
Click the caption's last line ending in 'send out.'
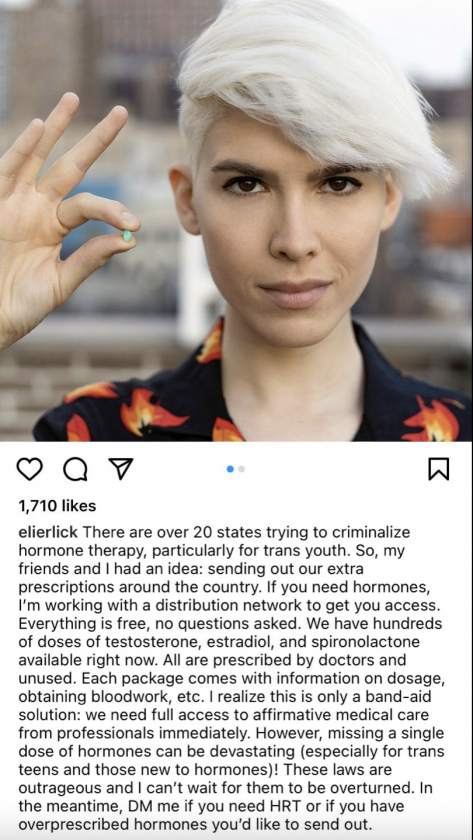(x=195, y=824)
